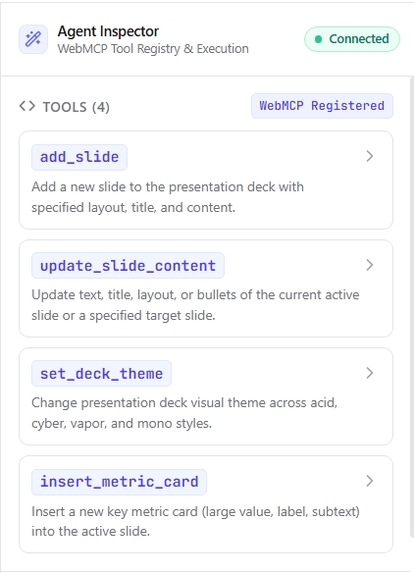The image size is (414, 573).
Task: Expand the update_slide_content tool chevron
Action: (x=370, y=265)
